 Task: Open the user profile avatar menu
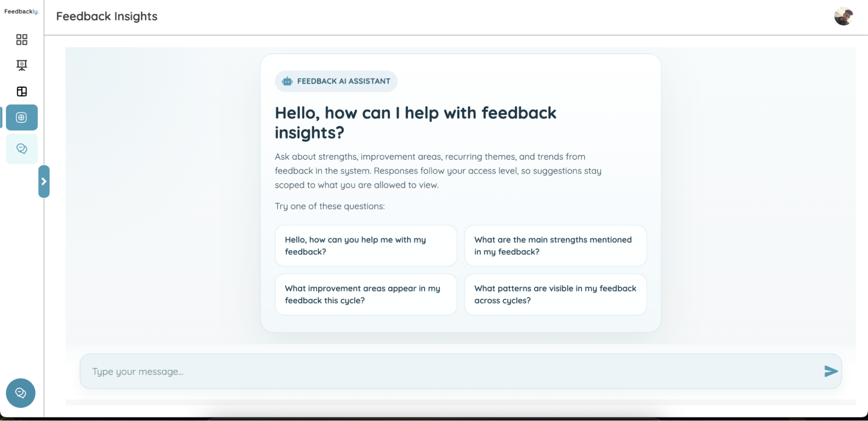coord(843,16)
